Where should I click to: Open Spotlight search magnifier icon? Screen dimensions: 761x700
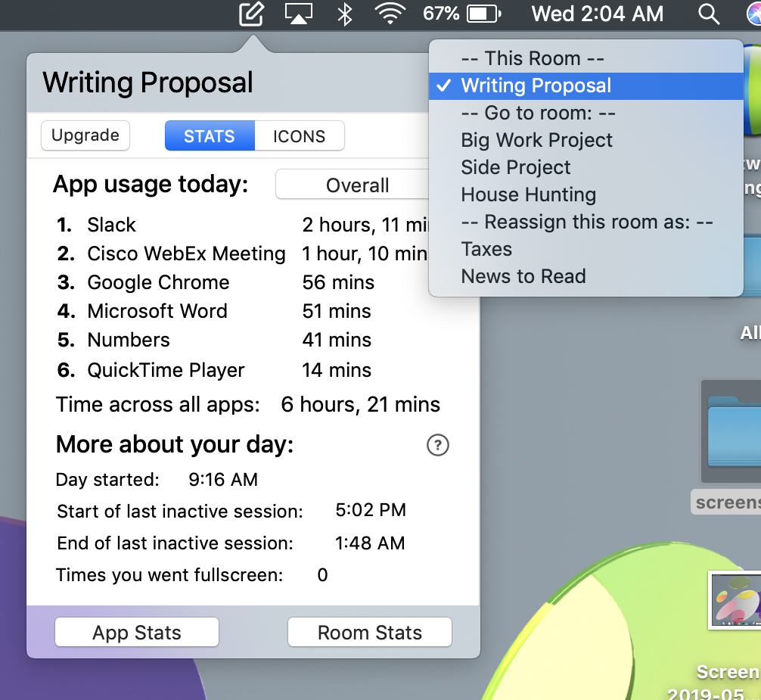[x=708, y=14]
